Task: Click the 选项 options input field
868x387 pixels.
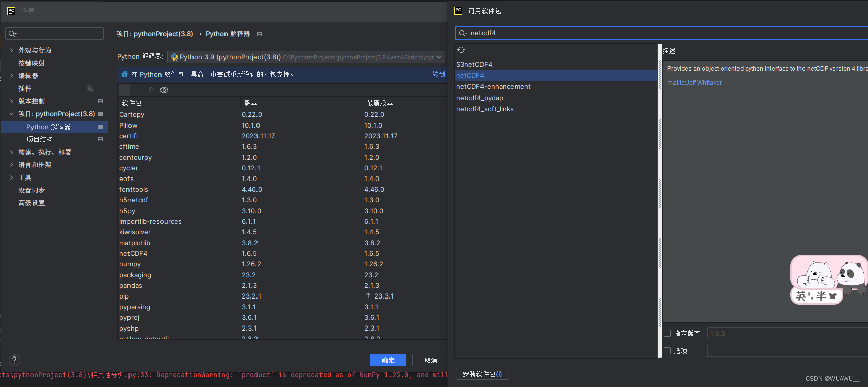Action: 787,351
